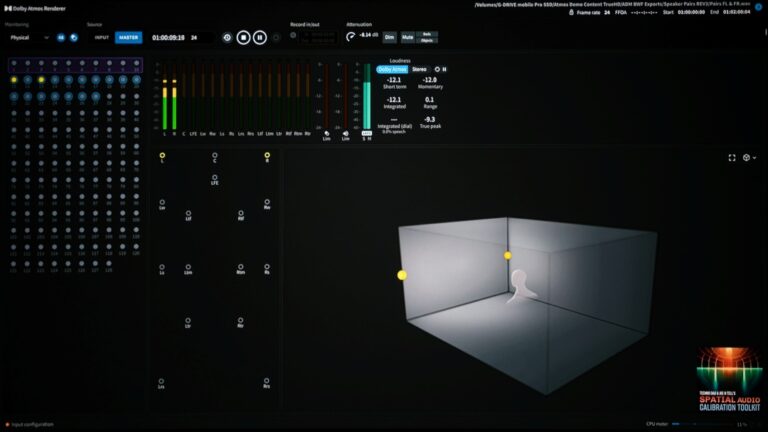Toggle the Rrs speaker at layout bottom right
768x432 pixels.
coord(266,383)
